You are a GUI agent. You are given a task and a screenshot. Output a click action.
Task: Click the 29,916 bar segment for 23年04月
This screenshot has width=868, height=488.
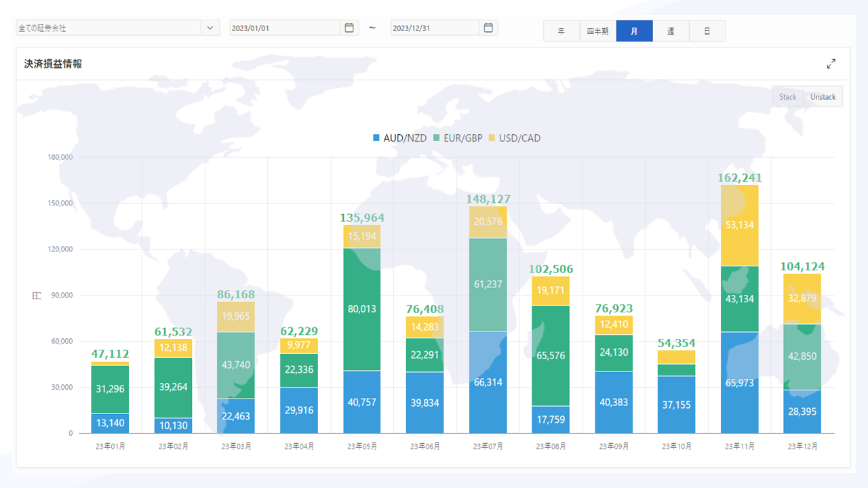click(x=299, y=410)
